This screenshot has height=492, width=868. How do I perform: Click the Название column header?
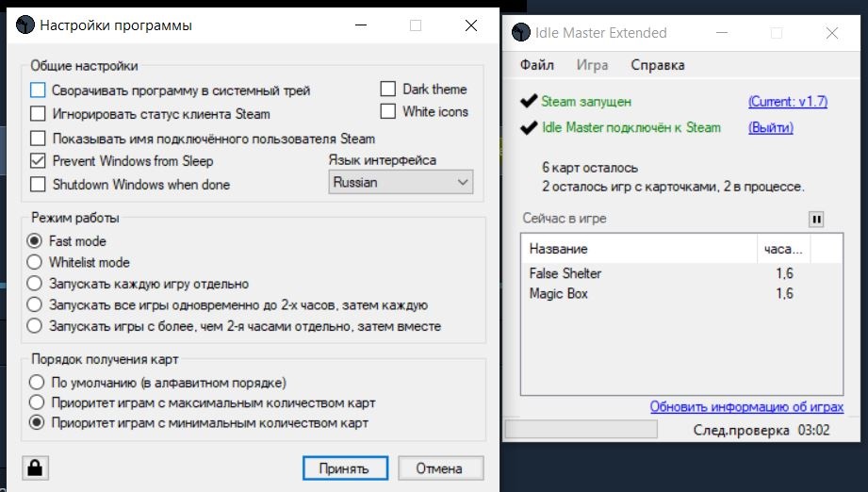coord(639,249)
